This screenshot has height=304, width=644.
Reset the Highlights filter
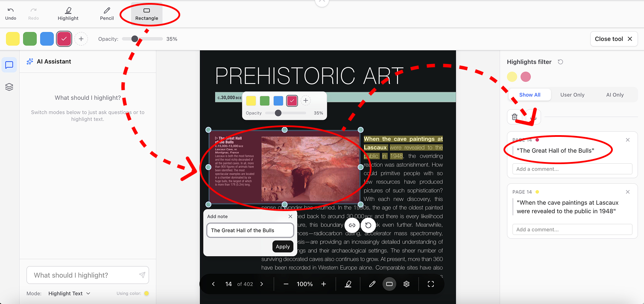[560, 62]
